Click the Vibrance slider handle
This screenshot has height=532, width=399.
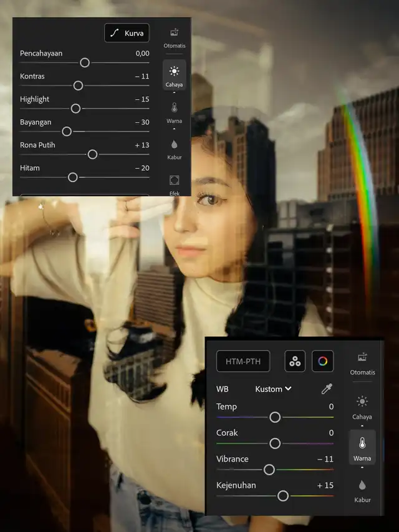(269, 470)
